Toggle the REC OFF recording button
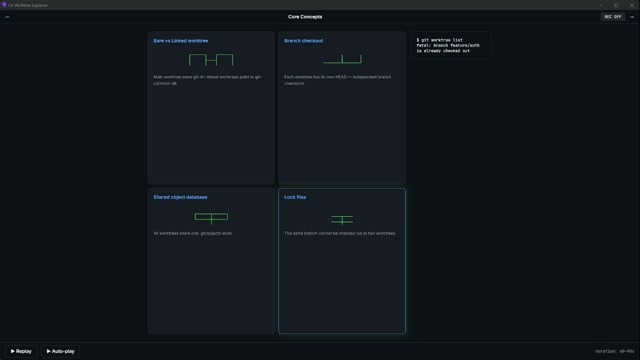640x360 pixels. tap(613, 17)
